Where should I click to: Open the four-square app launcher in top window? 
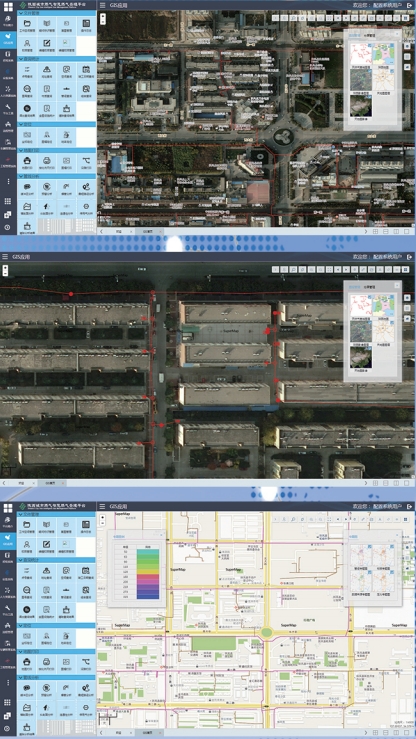tap(8, 6)
